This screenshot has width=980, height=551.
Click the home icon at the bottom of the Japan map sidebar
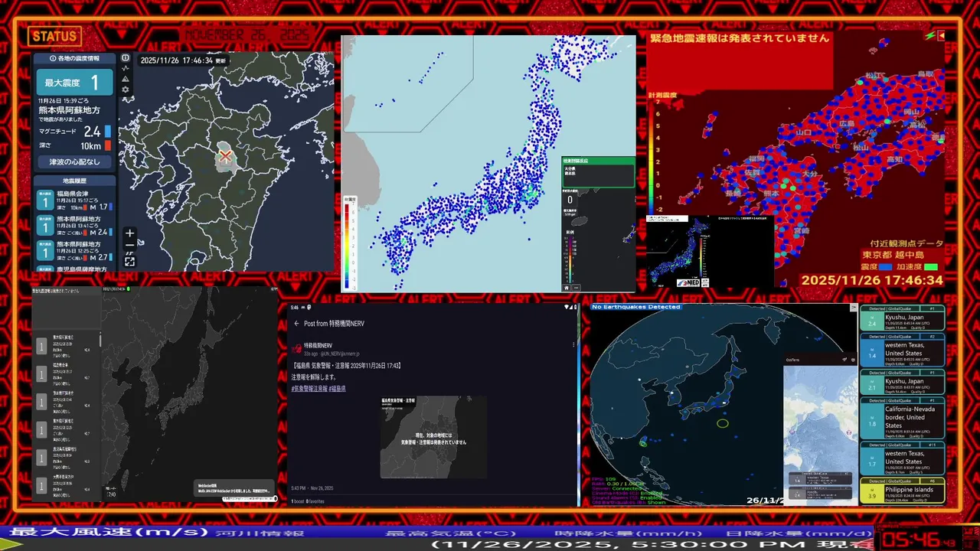pos(567,288)
